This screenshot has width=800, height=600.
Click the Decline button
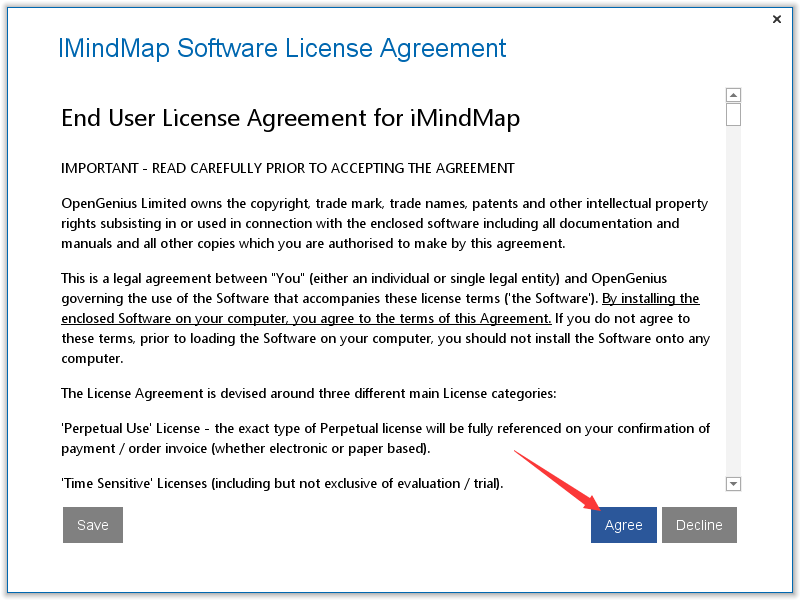pos(699,524)
